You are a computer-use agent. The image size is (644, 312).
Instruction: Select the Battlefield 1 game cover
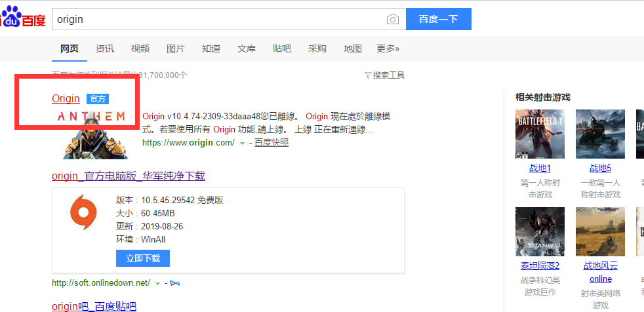click(540, 134)
